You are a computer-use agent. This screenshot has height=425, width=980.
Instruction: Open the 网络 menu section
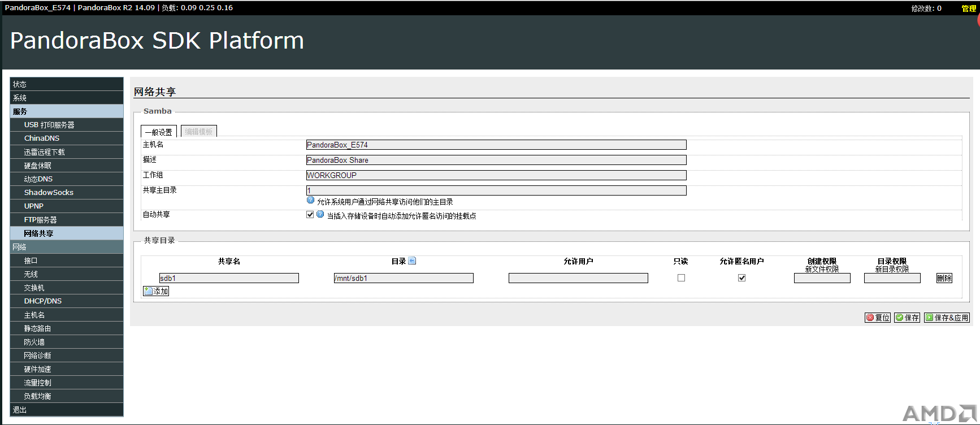pyautogui.click(x=67, y=247)
